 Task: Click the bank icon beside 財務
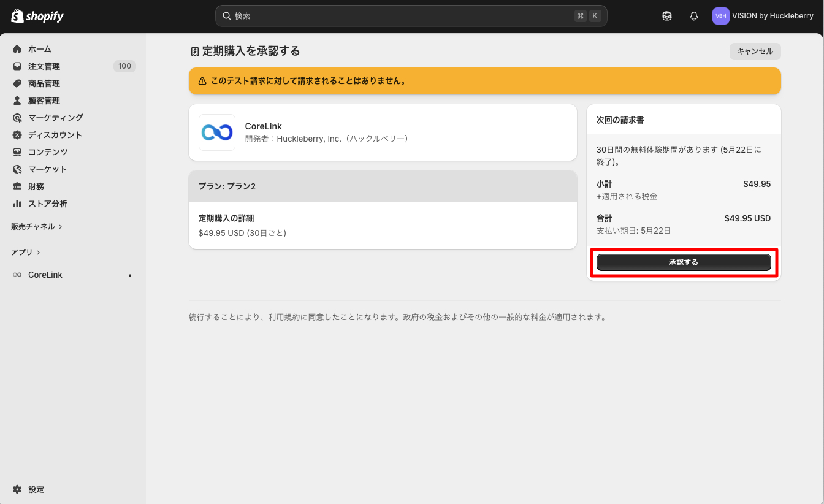pyautogui.click(x=17, y=186)
